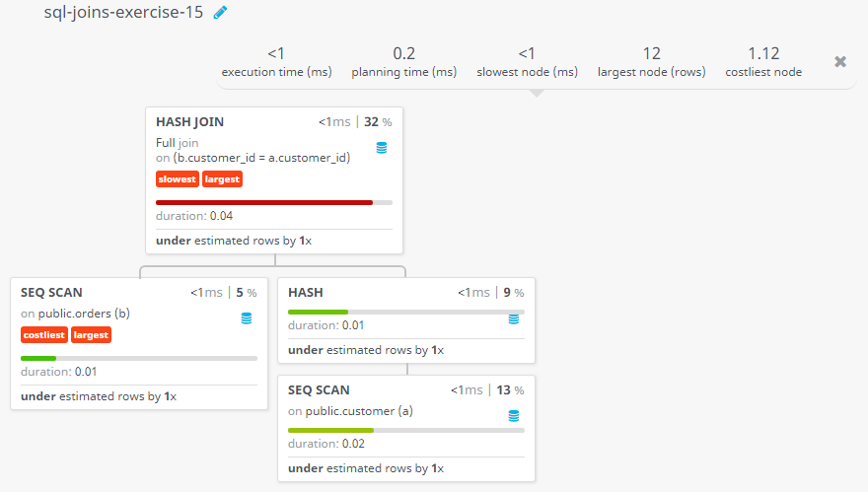
Task: Click the green duration bar in customer scan
Action: [x=330, y=430]
